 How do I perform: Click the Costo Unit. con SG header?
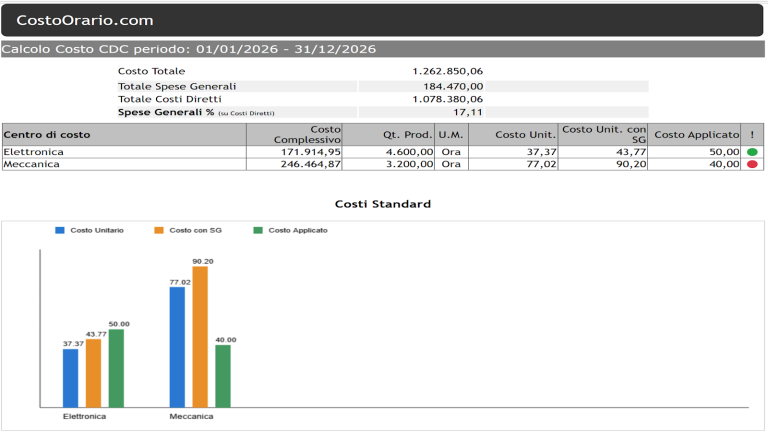coord(603,134)
